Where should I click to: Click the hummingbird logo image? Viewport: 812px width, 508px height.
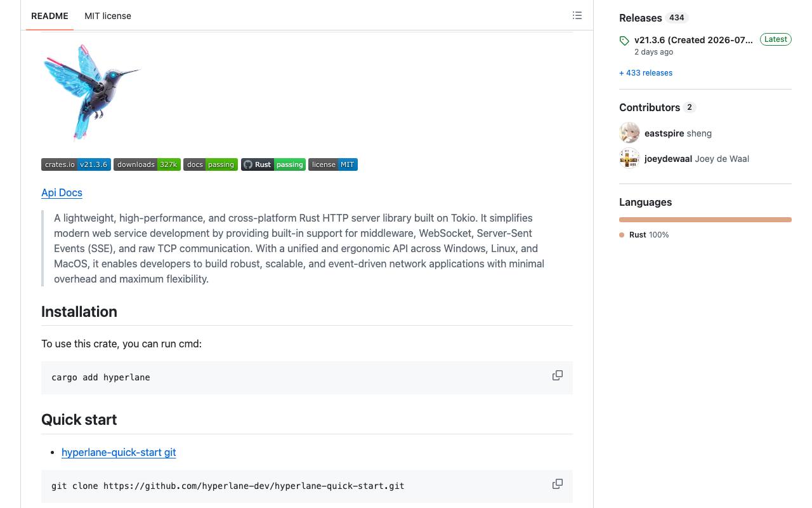pos(91,91)
